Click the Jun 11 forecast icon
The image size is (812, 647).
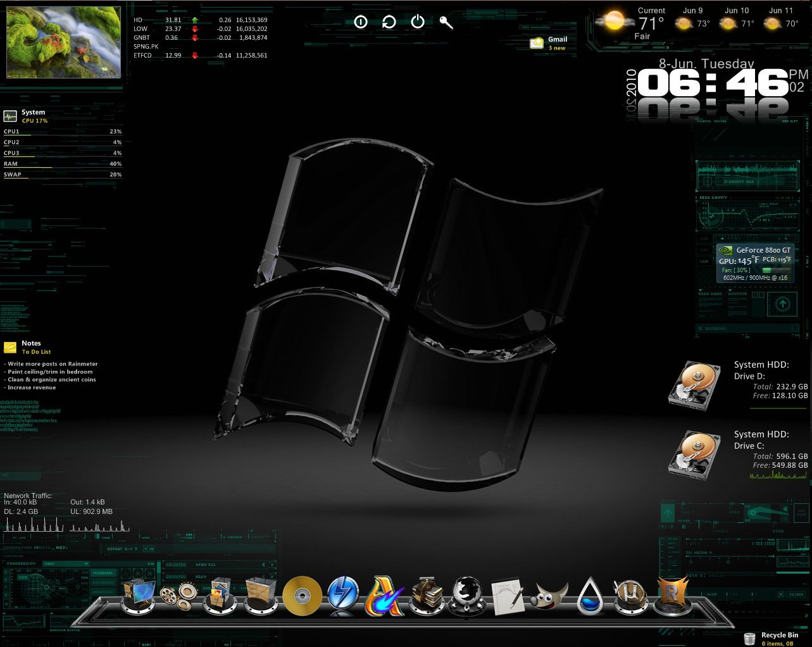[773, 24]
